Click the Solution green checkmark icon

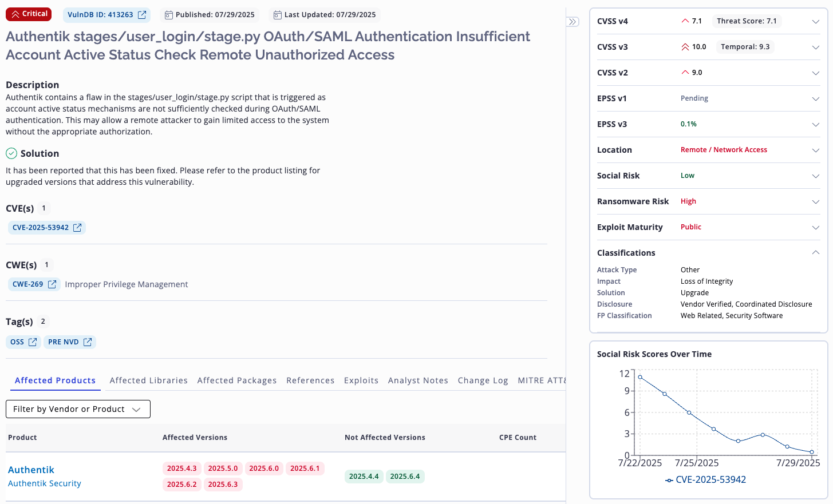tap(11, 153)
